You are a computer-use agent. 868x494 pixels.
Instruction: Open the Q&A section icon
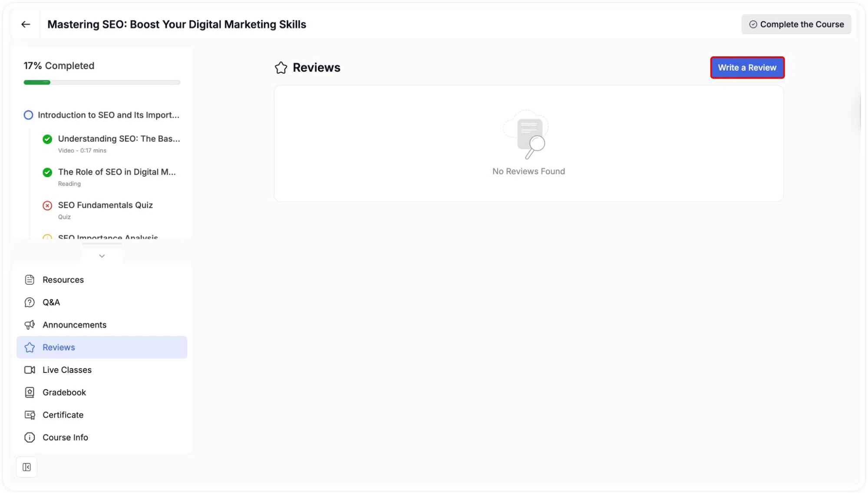click(30, 302)
